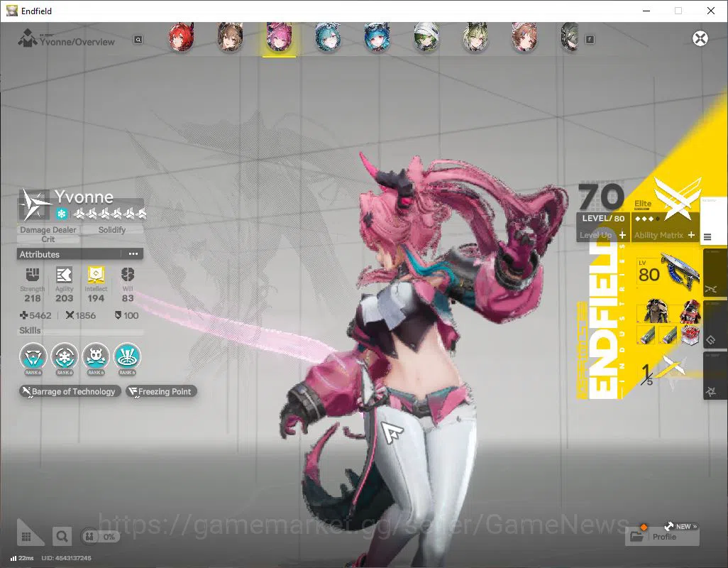The image size is (728, 568).
Task: Open the weapon slot showing LV 80
Action: tap(668, 273)
